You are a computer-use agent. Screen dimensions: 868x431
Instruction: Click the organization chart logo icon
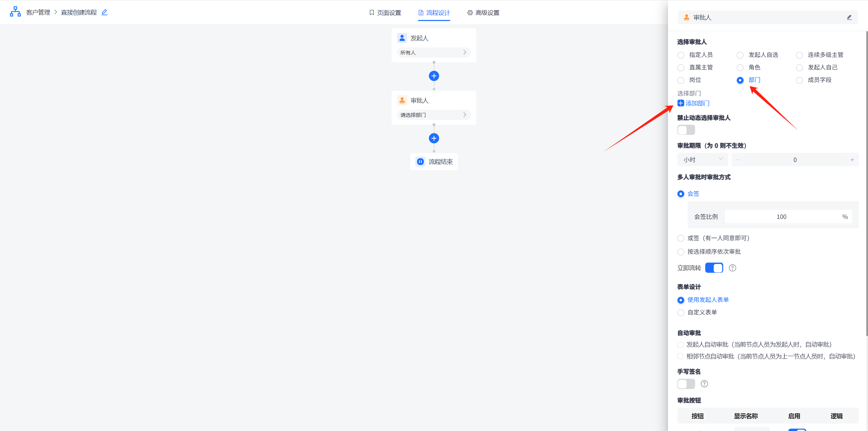click(x=15, y=12)
